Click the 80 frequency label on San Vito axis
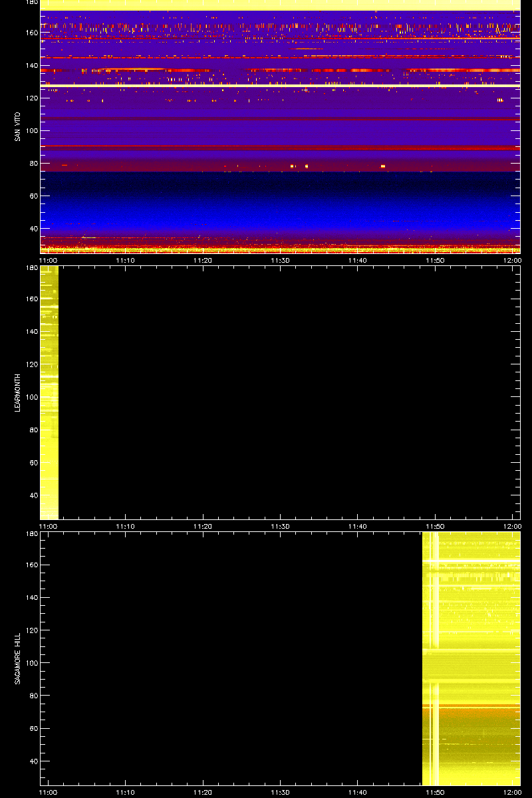This screenshot has width=532, height=798. tap(34, 164)
